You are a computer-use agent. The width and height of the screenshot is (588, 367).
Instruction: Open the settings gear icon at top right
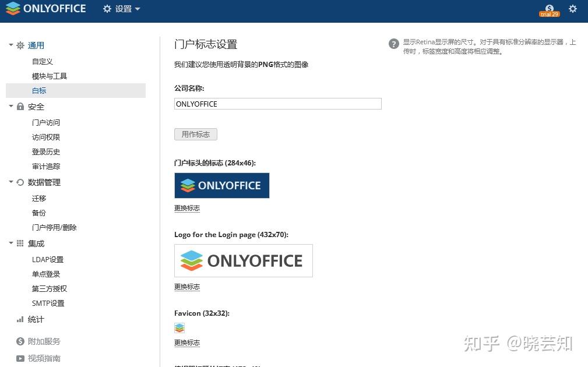[573, 9]
